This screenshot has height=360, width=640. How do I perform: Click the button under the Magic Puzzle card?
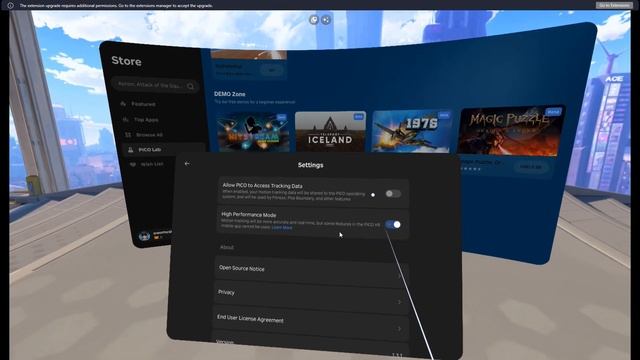click(x=530, y=167)
